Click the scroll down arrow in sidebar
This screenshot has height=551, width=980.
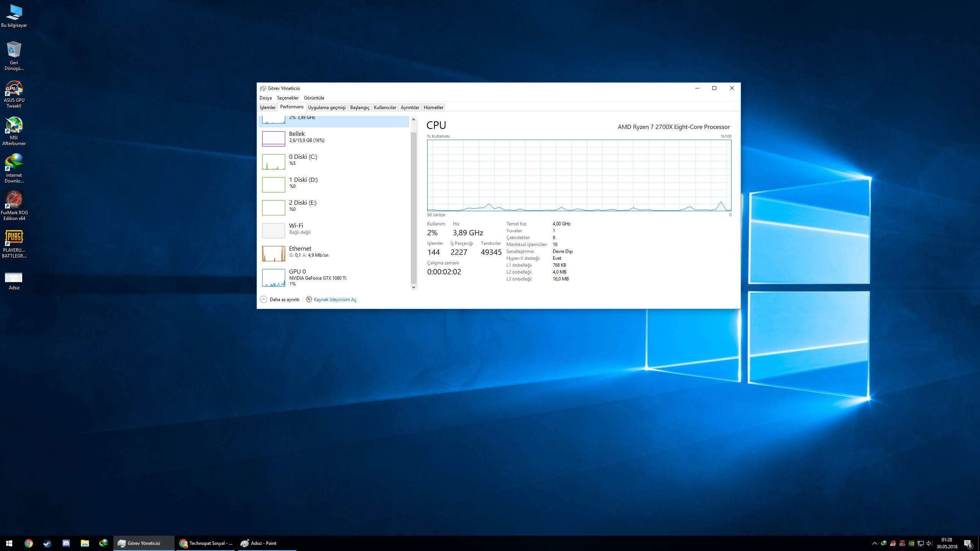413,287
